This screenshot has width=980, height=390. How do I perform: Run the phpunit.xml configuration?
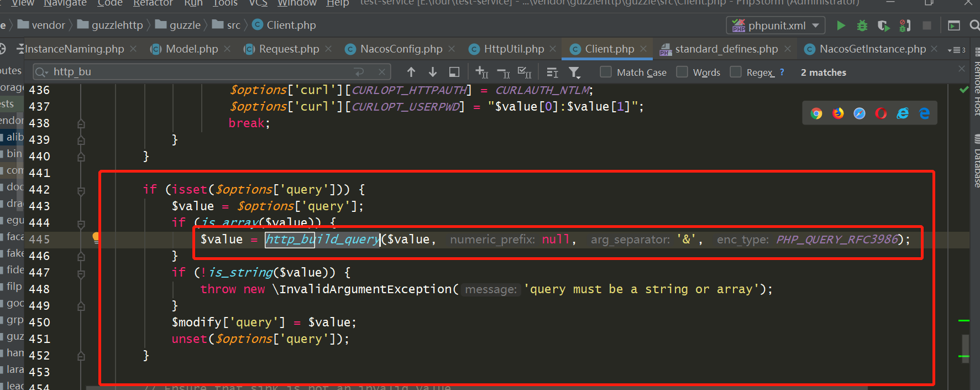point(841,25)
